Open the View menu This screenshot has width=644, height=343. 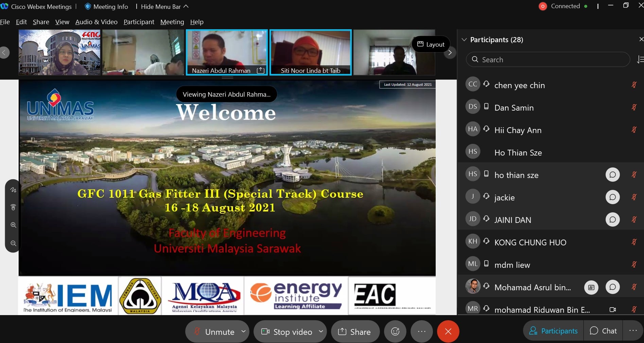62,22
